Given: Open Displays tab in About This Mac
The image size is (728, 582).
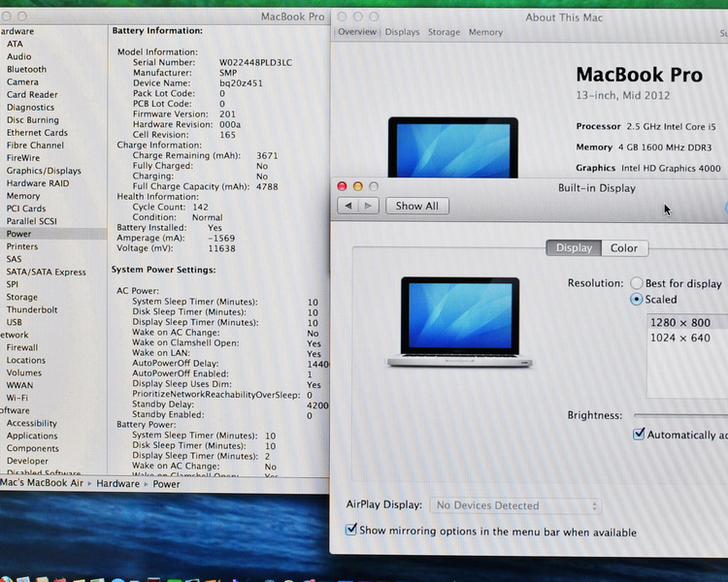Looking at the screenshot, I should click(x=402, y=32).
